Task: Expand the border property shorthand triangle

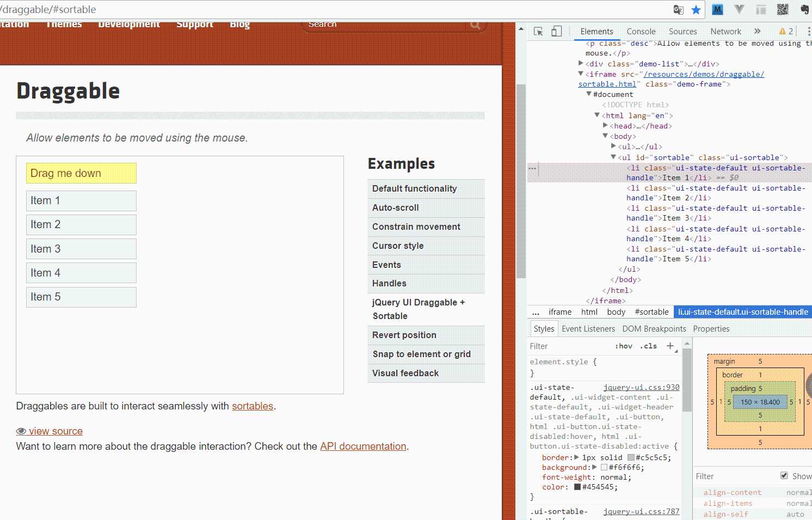Action: (x=577, y=457)
